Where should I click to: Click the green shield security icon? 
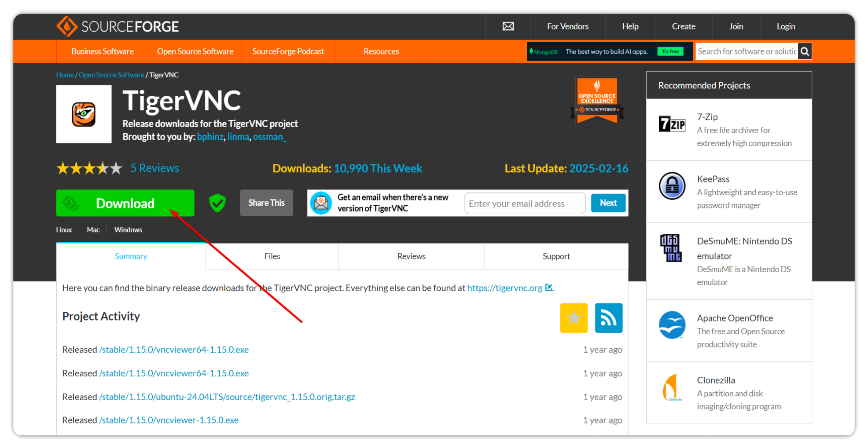point(217,203)
